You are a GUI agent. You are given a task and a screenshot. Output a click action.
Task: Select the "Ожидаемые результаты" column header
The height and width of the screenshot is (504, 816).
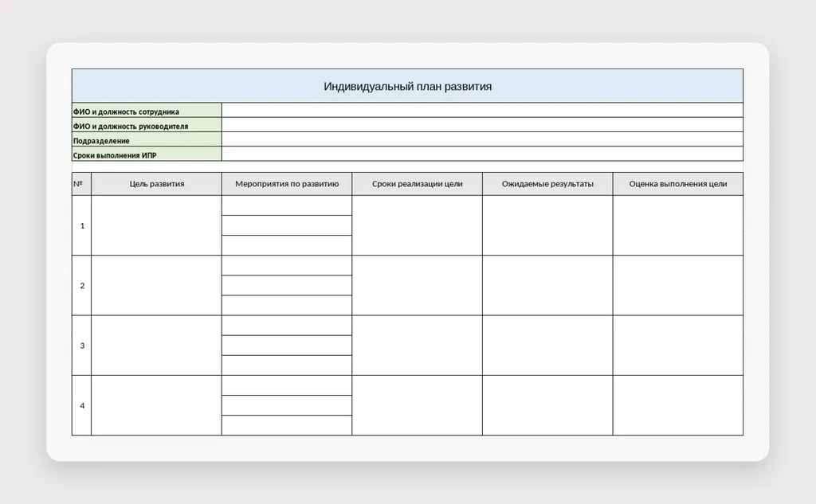click(547, 184)
